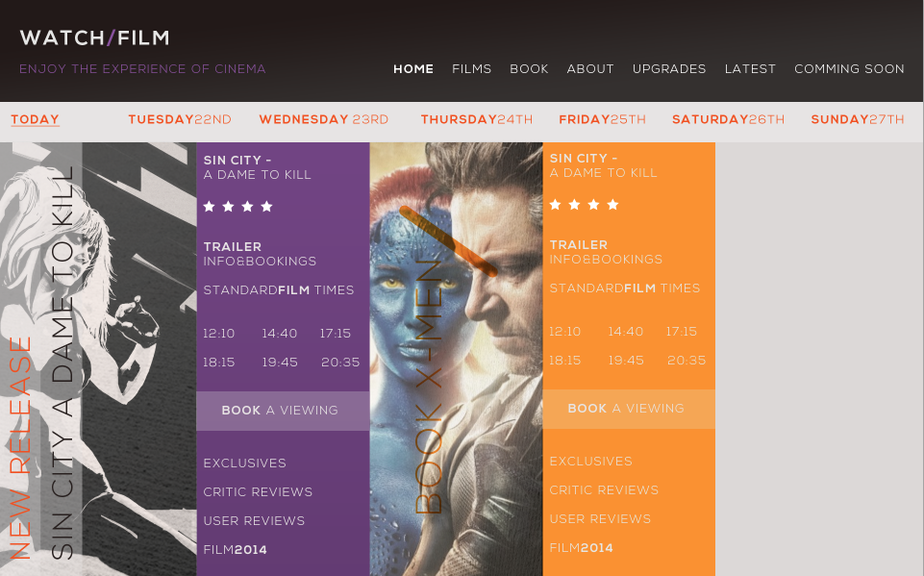This screenshot has width=924, height=576.
Task: Open the HOME nav item
Action: coord(413,69)
